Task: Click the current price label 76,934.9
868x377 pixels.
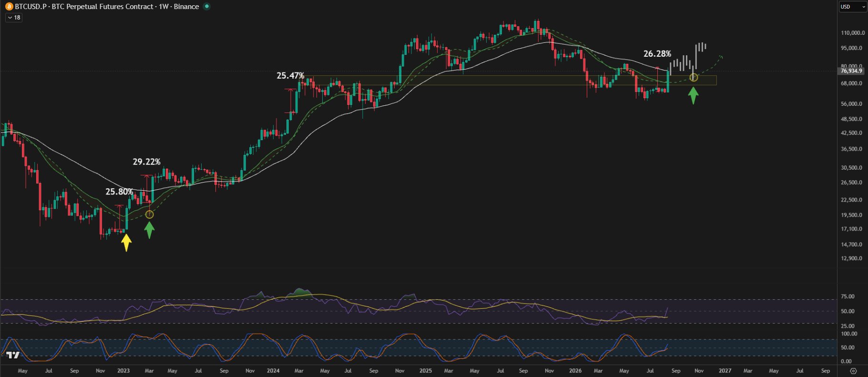Action: pyautogui.click(x=851, y=71)
